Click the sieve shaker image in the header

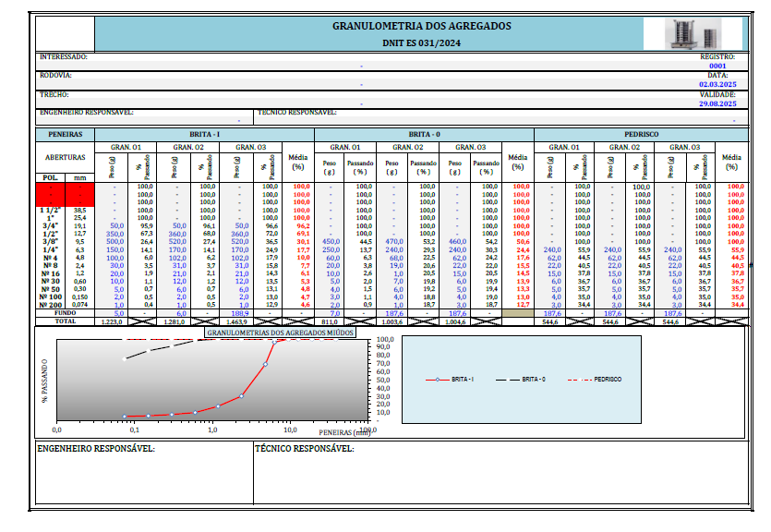click(693, 33)
